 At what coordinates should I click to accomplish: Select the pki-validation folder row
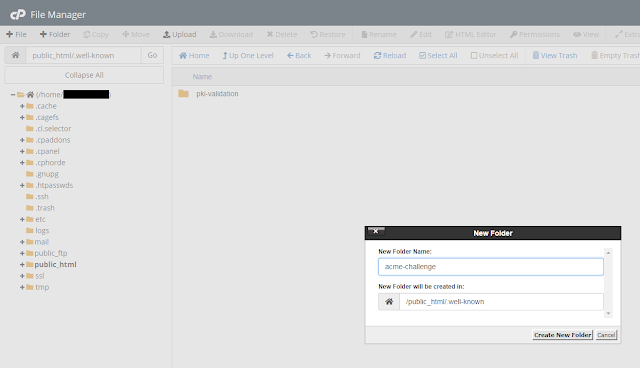[x=406, y=94]
